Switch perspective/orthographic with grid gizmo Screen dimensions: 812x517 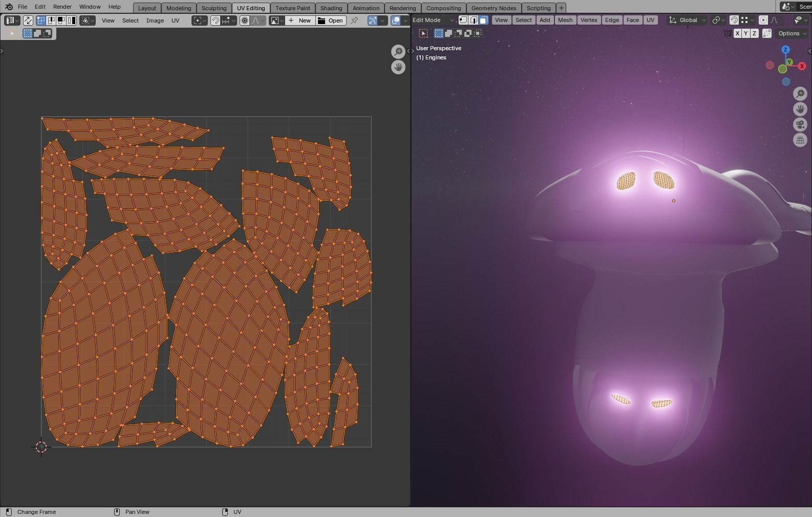click(800, 140)
